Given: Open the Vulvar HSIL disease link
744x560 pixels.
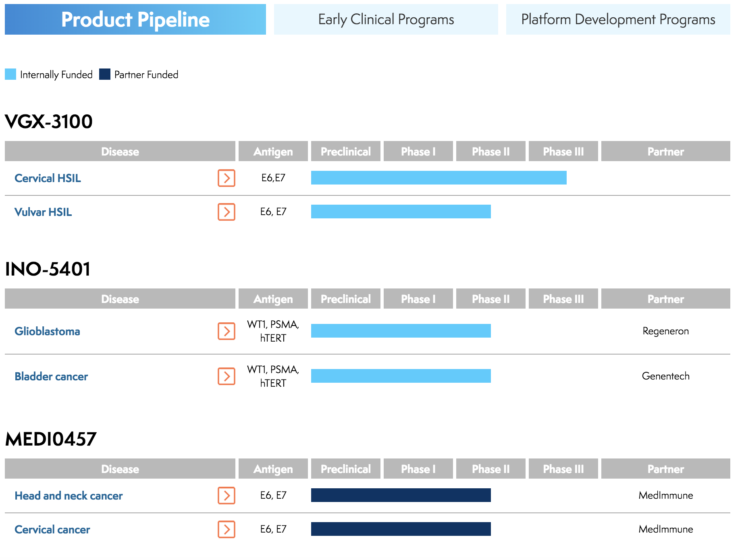Looking at the screenshot, I should 43,212.
